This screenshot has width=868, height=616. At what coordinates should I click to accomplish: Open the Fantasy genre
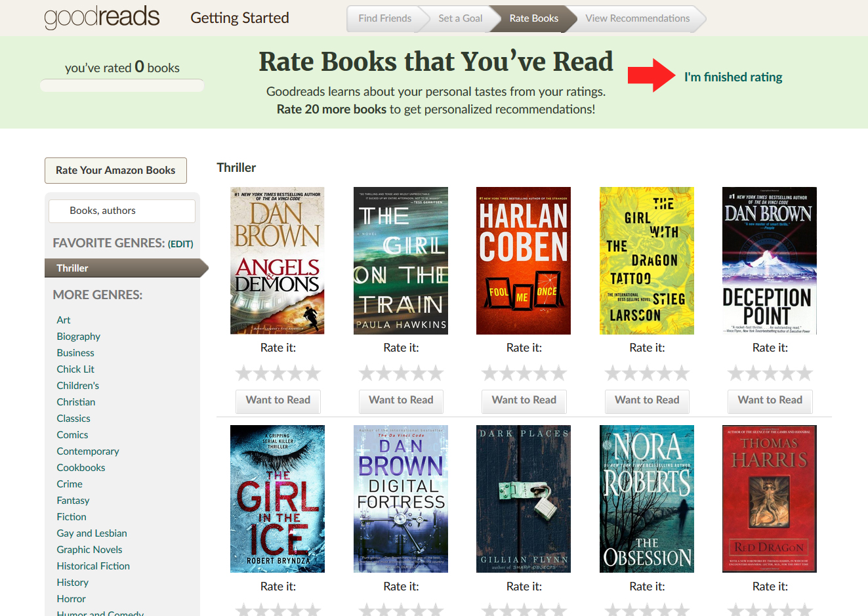[x=73, y=501]
